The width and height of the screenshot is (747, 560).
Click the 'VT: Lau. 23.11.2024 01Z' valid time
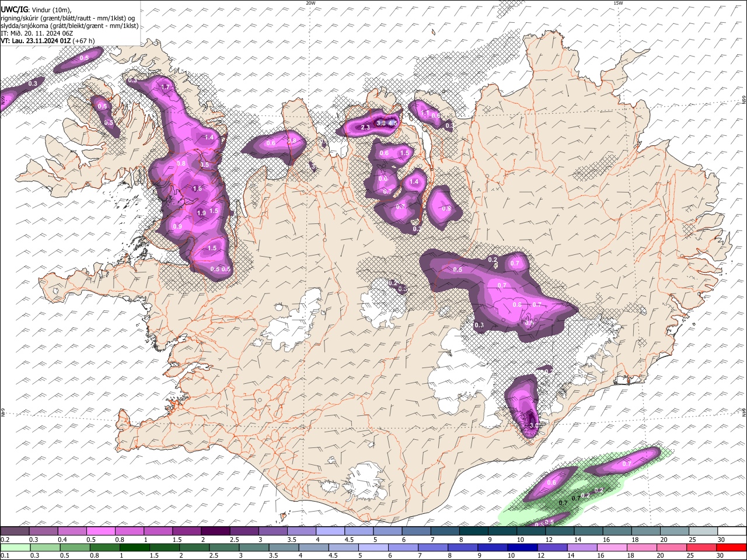point(36,41)
